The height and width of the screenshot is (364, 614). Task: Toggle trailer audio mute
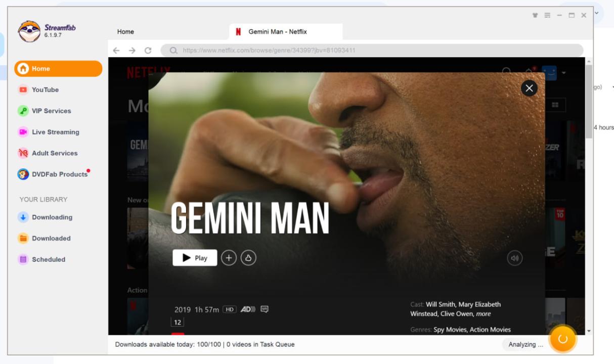click(x=515, y=258)
